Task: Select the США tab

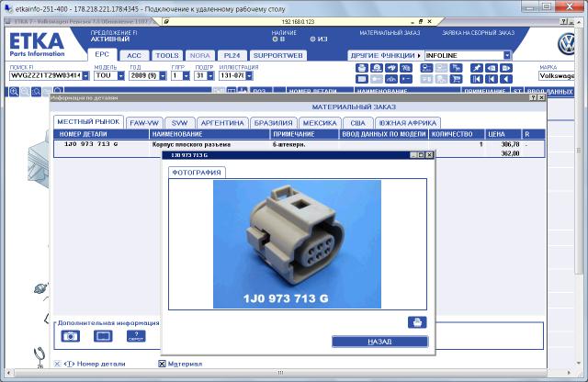Action: pos(357,123)
